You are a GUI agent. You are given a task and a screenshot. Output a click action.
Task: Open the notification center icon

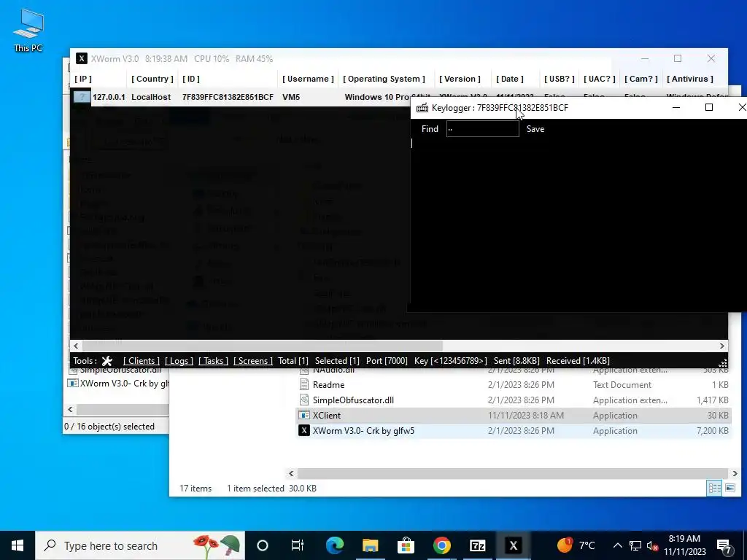724,546
